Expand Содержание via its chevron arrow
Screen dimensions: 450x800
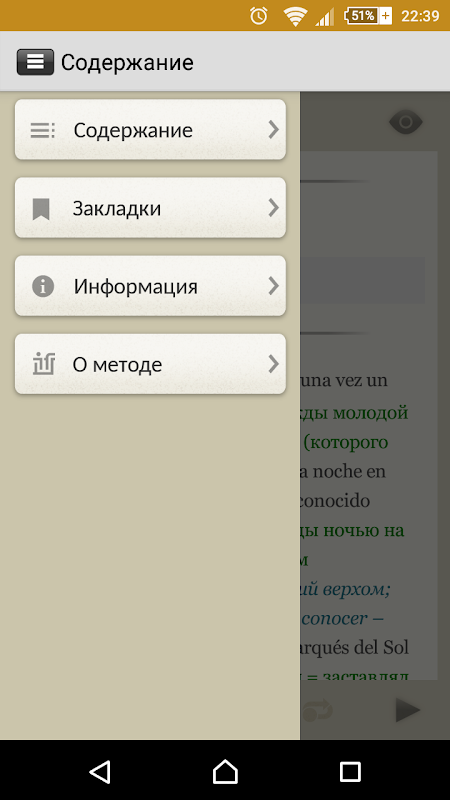click(x=273, y=130)
